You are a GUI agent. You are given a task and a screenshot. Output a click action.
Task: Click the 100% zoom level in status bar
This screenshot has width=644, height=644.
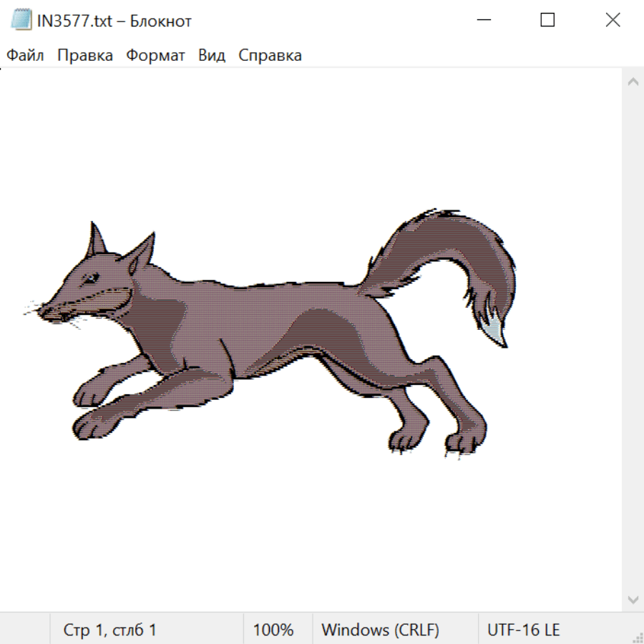pyautogui.click(x=273, y=630)
